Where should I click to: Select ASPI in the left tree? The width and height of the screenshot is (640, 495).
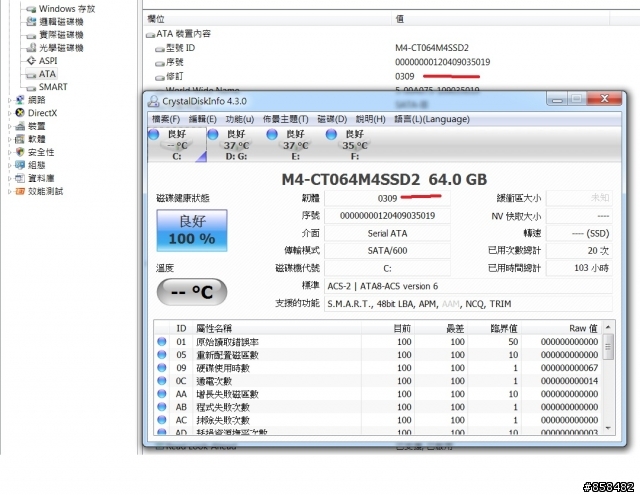pyautogui.click(x=48, y=61)
